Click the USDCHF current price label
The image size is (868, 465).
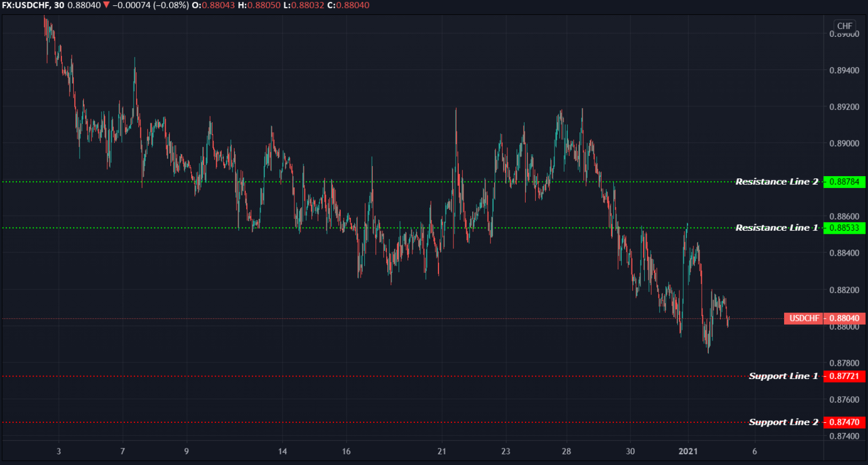pyautogui.click(x=804, y=318)
